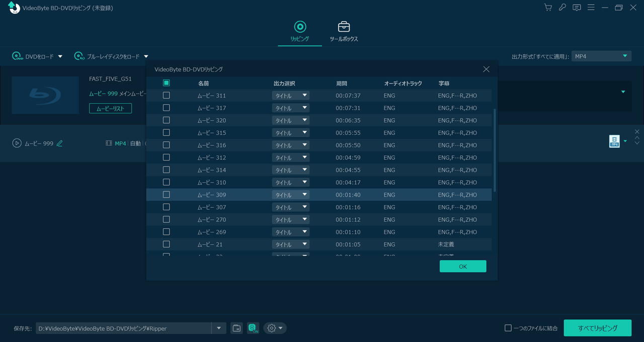The image size is (644, 342).
Task: Open the shopping cart purchase icon
Action: click(x=548, y=8)
